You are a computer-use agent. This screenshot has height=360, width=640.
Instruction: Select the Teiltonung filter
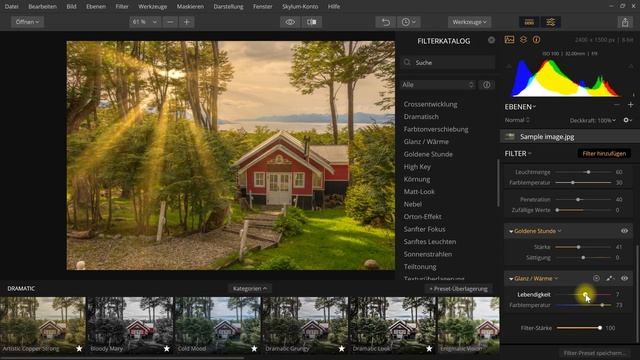pos(420,267)
